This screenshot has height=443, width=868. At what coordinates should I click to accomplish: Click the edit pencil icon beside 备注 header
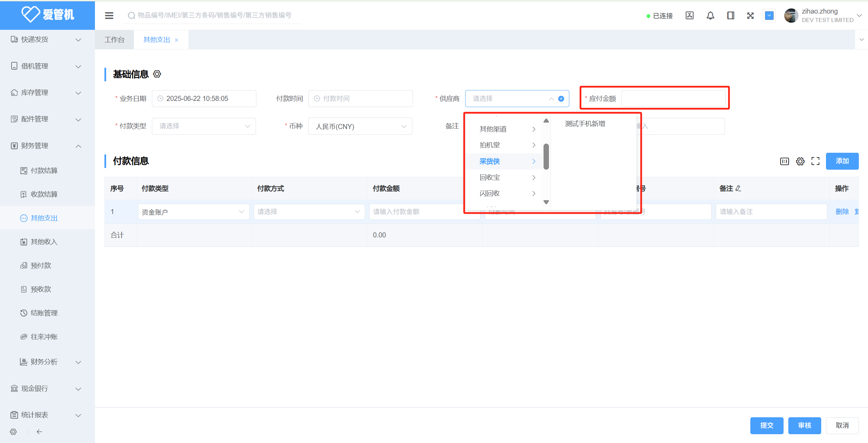pyautogui.click(x=738, y=188)
